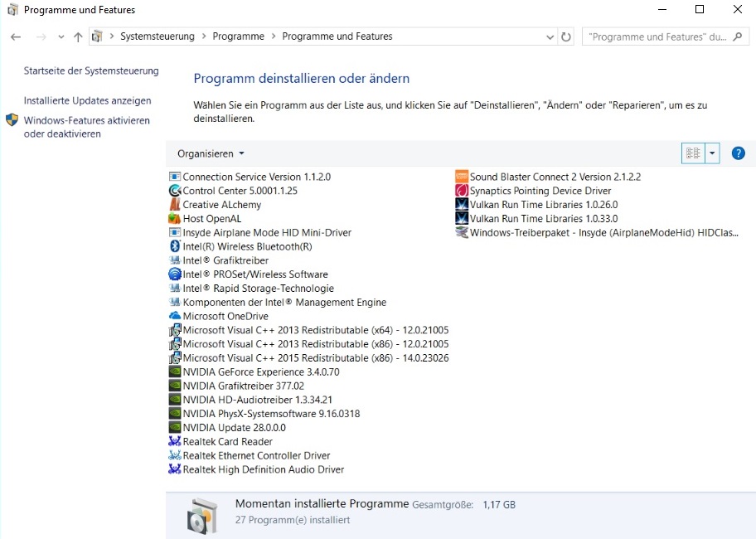Navigate to Systemsteuerung breadcrumb
Viewport: 756px width, 539px height.
(x=157, y=36)
